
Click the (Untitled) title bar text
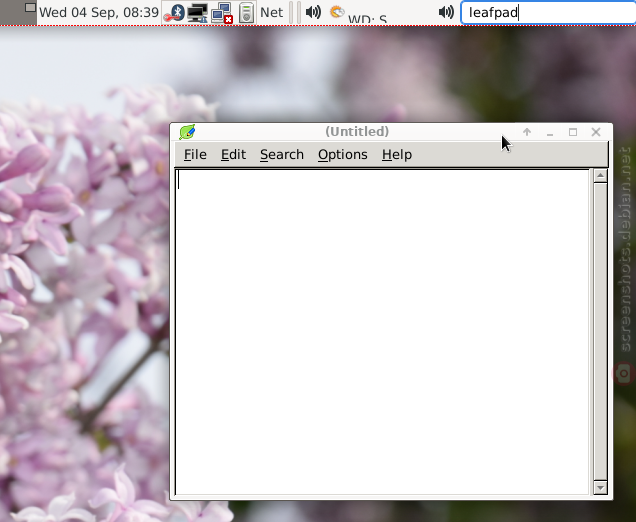(357, 131)
